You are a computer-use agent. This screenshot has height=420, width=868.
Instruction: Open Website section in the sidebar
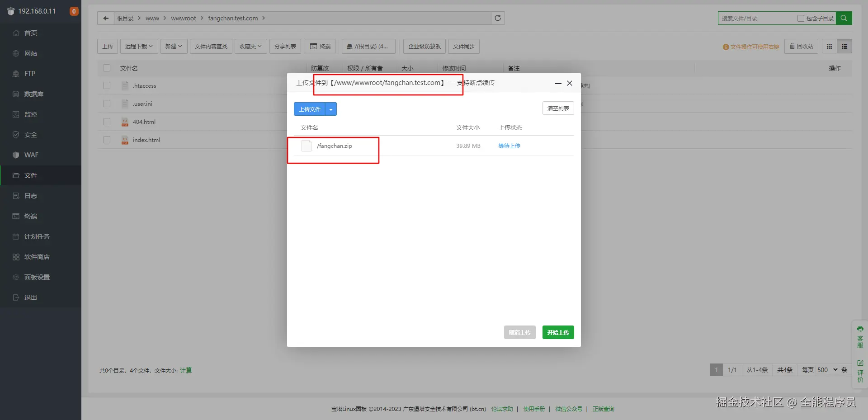41,53
